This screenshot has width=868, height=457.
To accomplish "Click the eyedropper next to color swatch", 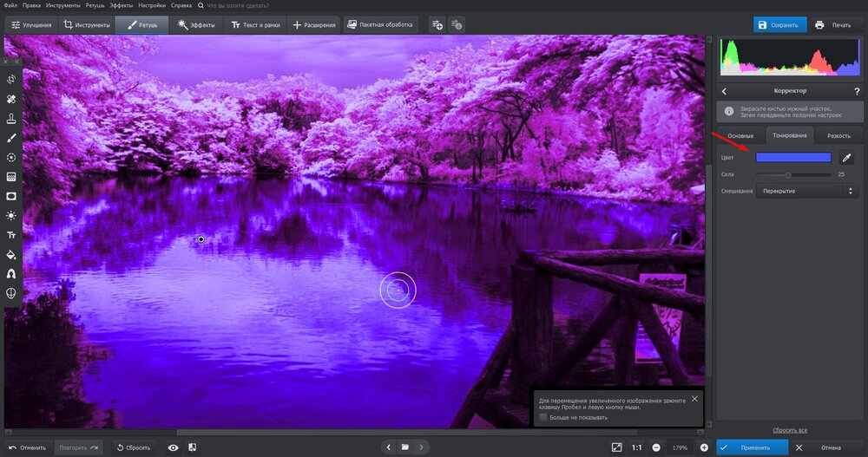I will pyautogui.click(x=846, y=158).
